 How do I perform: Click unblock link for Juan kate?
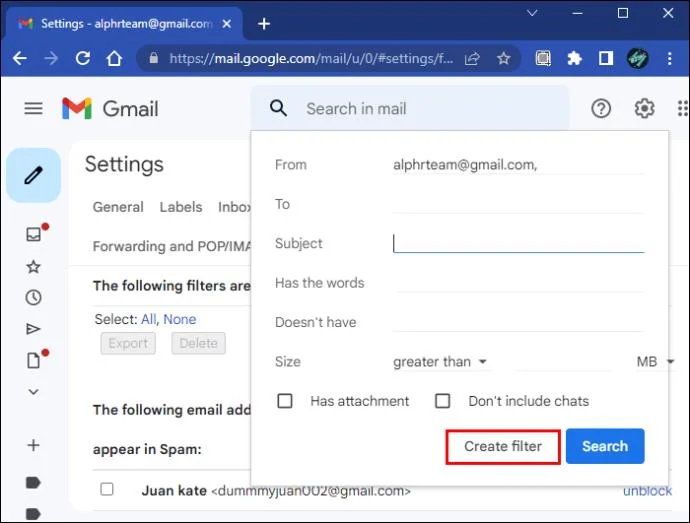click(x=647, y=490)
